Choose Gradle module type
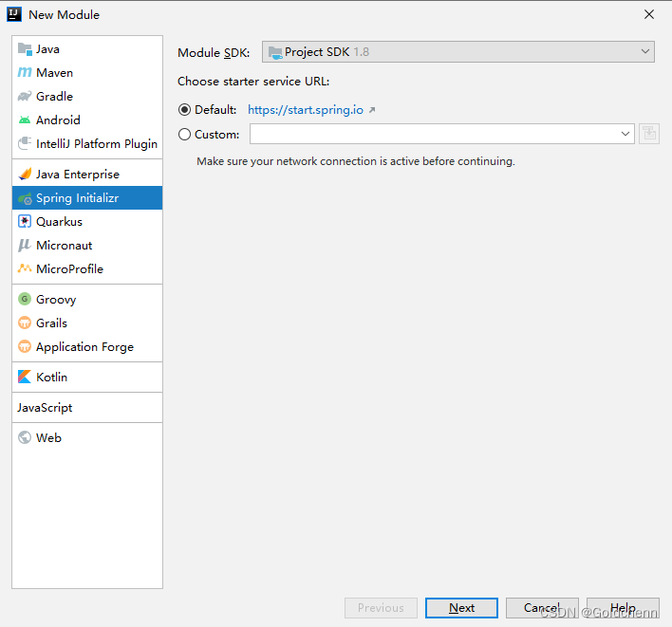This screenshot has height=627, width=672. 87,97
